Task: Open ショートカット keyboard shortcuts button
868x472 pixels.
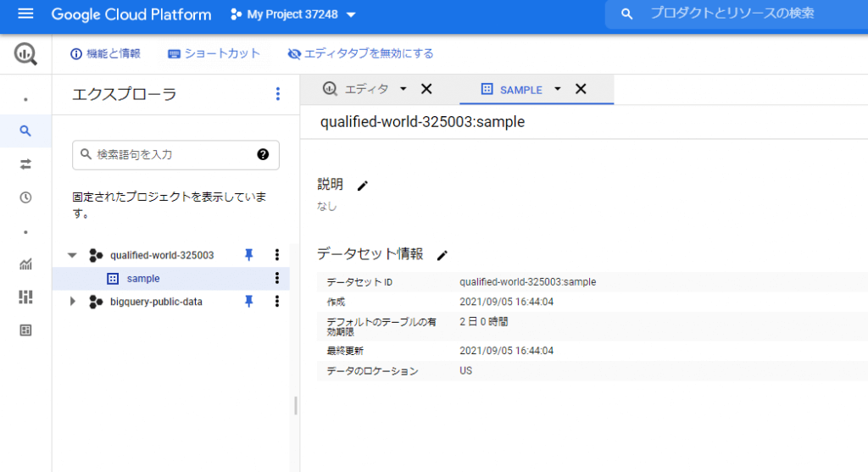Action: (214, 53)
